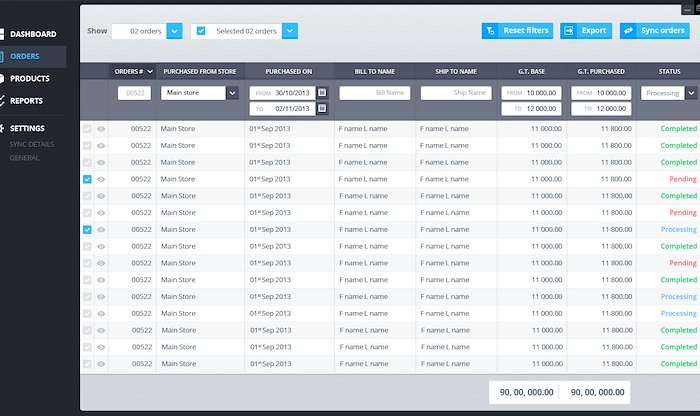Screen dimensions: 700x416
Task: Click the G.T. Base TO 12 000.00 field
Action: point(531,108)
